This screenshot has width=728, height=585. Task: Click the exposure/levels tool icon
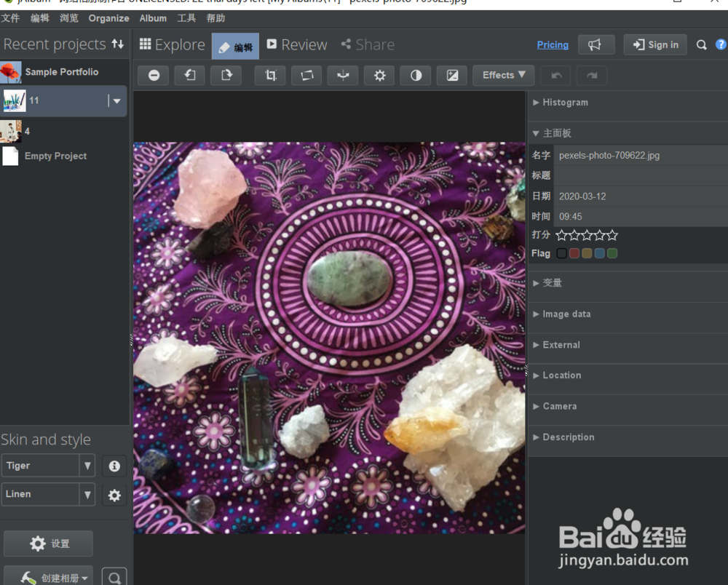pyautogui.click(x=452, y=75)
